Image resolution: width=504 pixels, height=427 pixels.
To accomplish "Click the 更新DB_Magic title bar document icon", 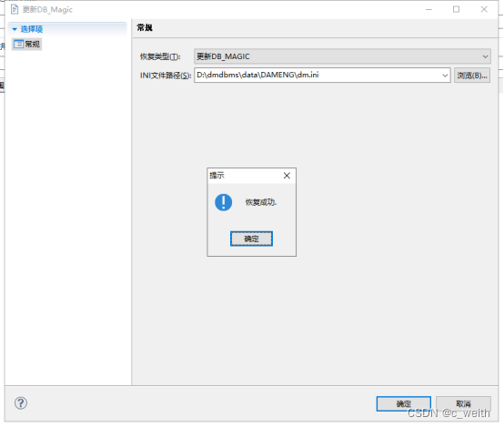I will pyautogui.click(x=15, y=10).
